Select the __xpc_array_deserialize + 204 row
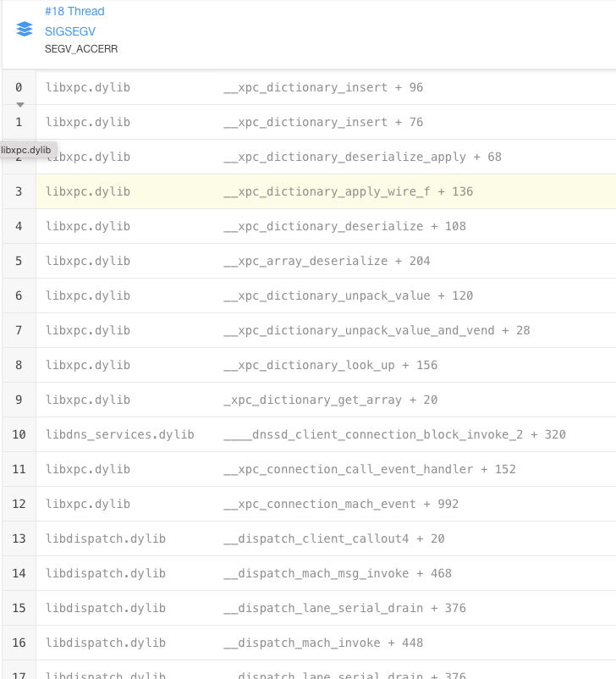The image size is (616, 679). (326, 261)
